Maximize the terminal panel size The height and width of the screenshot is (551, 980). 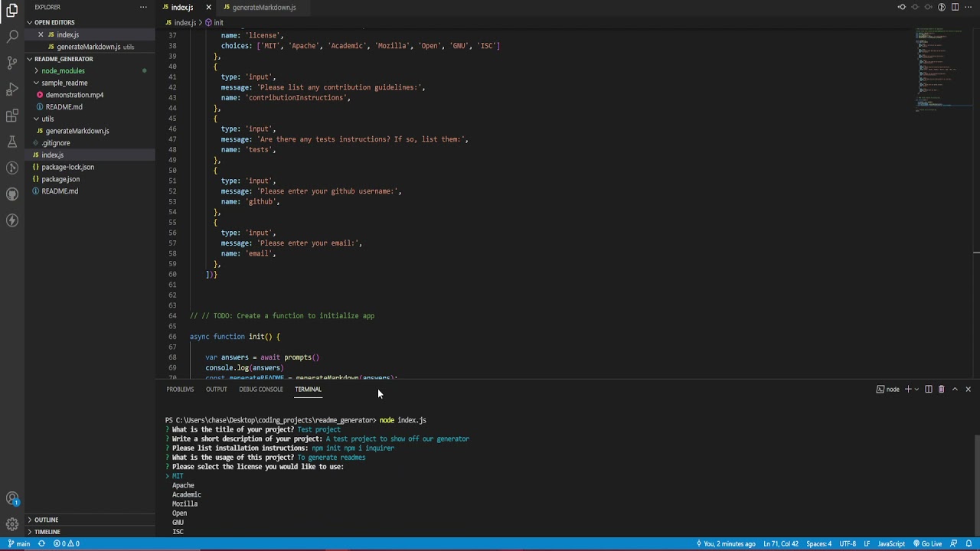point(955,390)
